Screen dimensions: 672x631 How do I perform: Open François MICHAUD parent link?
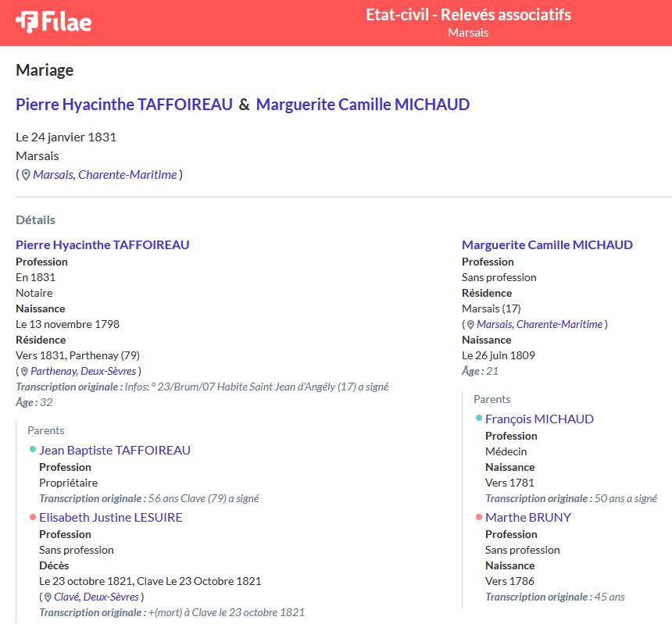point(539,419)
